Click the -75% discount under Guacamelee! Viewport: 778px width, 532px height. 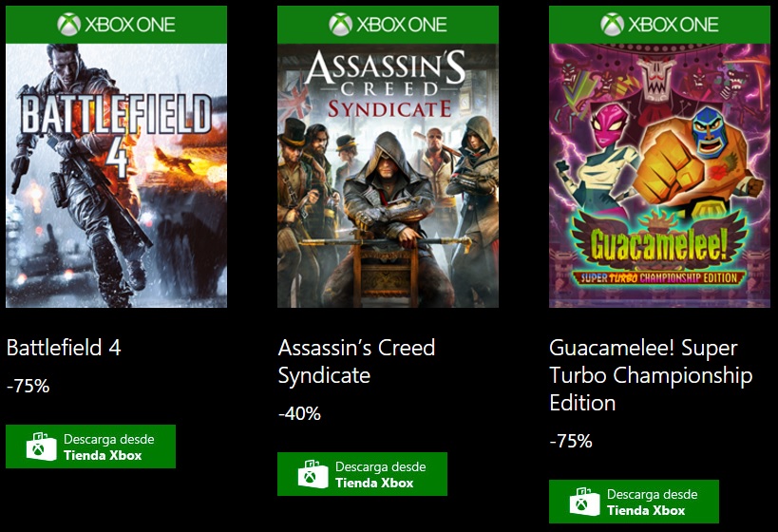click(571, 441)
